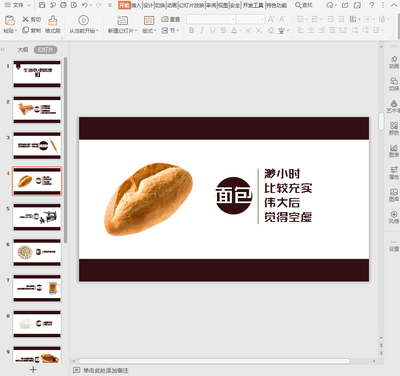Viewport: 400px width, 376px height.
Task: Click the Paste clipboard icon
Action: click(10, 21)
